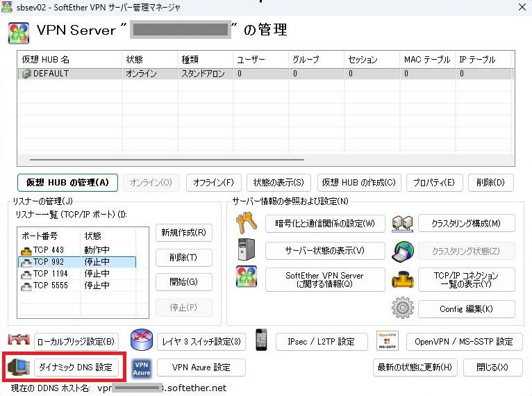Click the 仮想 HUB 名 column header
Screen dimensions: 532x396
coord(69,60)
